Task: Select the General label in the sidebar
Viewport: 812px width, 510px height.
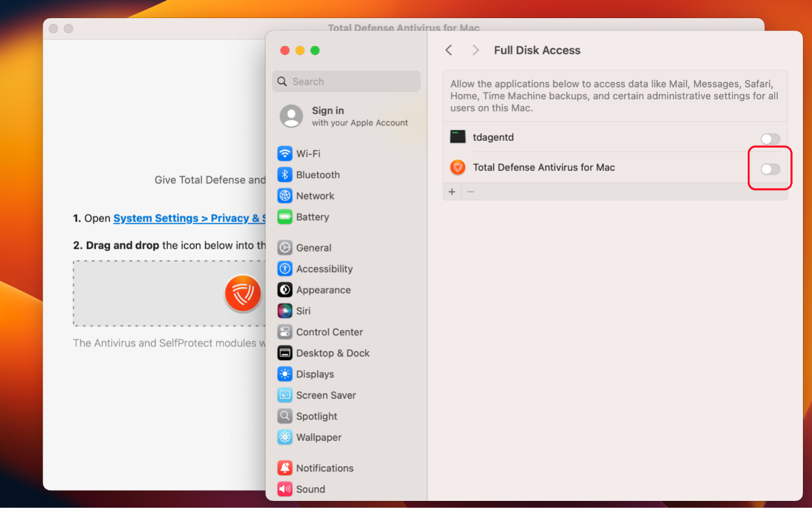Action: [313, 248]
